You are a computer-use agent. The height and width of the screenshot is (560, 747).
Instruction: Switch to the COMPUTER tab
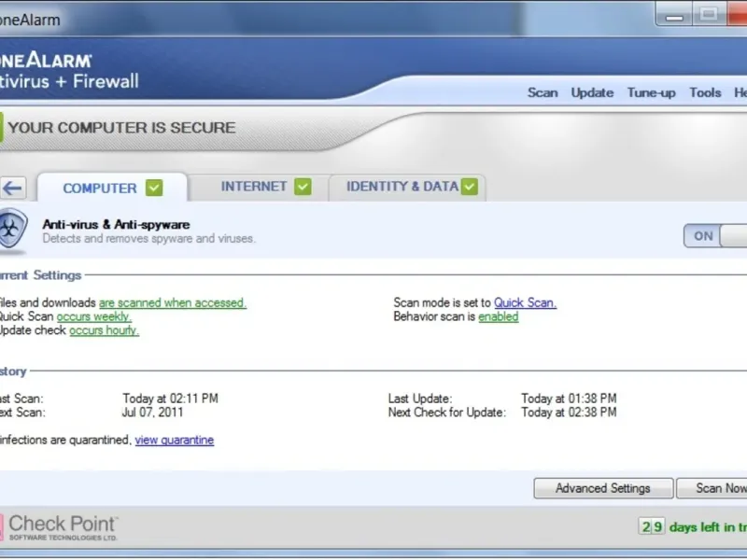coord(112,188)
